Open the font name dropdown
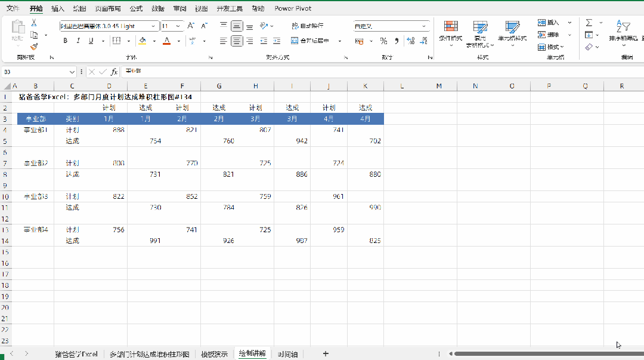The height and width of the screenshot is (360, 644). click(x=153, y=26)
